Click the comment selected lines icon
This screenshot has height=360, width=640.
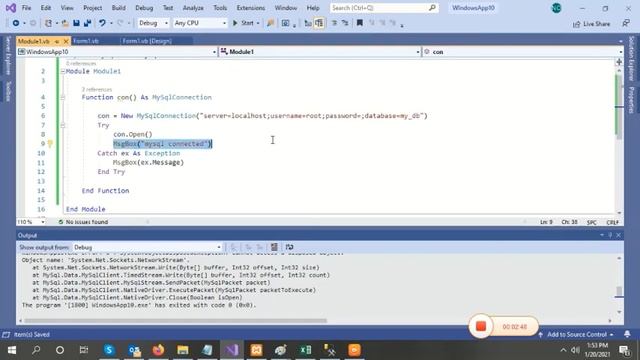point(334,23)
